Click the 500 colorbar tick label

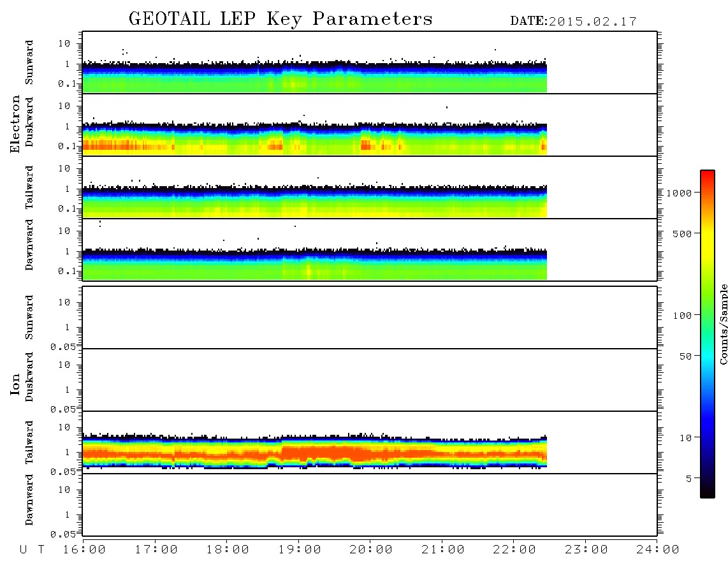[x=682, y=233]
